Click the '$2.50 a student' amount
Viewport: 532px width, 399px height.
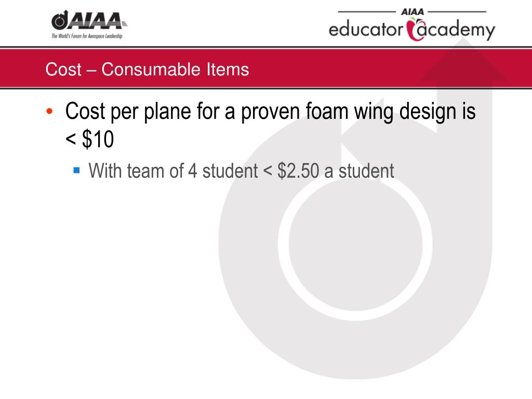click(336, 170)
